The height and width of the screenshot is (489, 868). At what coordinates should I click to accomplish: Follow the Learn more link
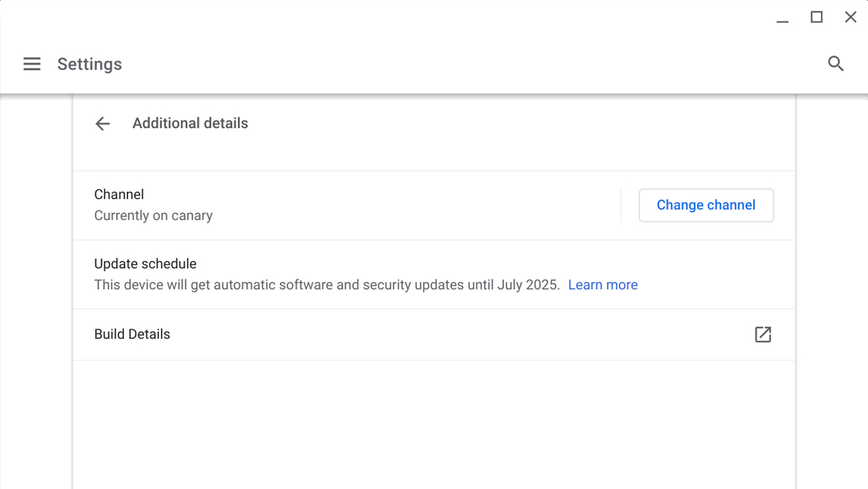(603, 284)
